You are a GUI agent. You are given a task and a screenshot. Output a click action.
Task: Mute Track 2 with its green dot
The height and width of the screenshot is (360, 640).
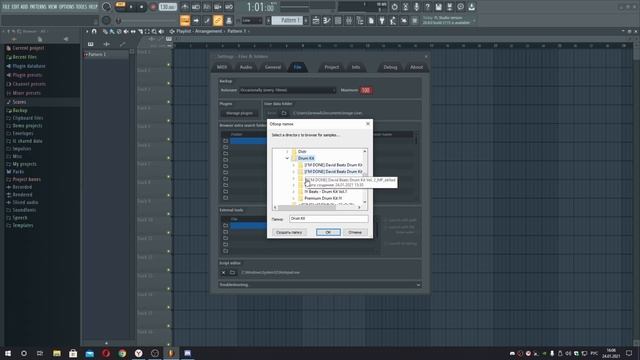(x=168, y=83)
